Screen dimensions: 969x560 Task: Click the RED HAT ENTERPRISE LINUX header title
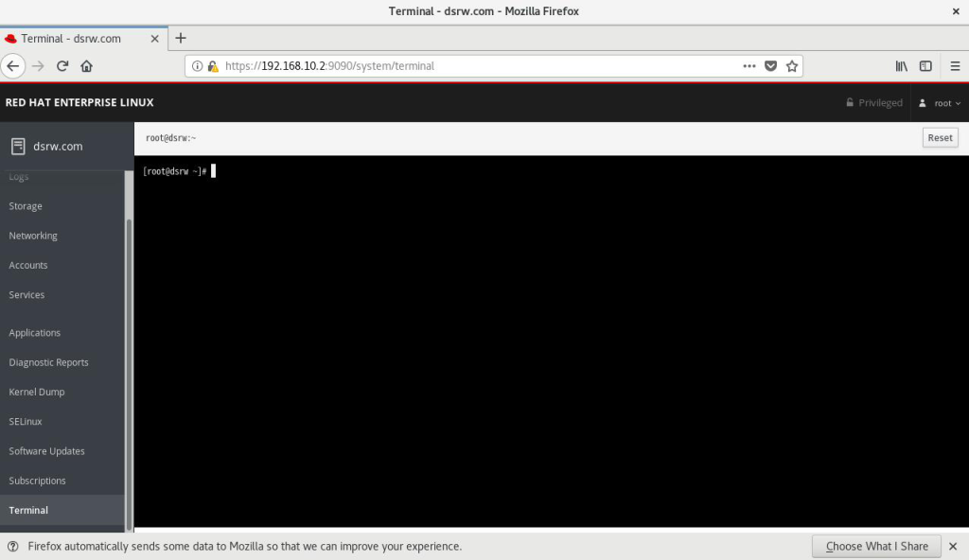click(x=79, y=102)
